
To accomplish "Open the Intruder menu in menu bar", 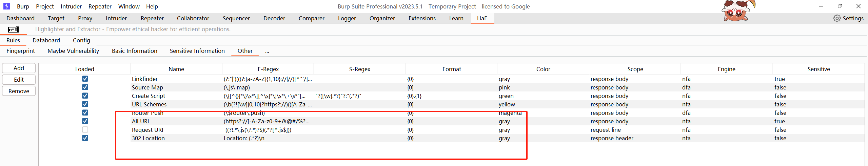I will point(71,6).
